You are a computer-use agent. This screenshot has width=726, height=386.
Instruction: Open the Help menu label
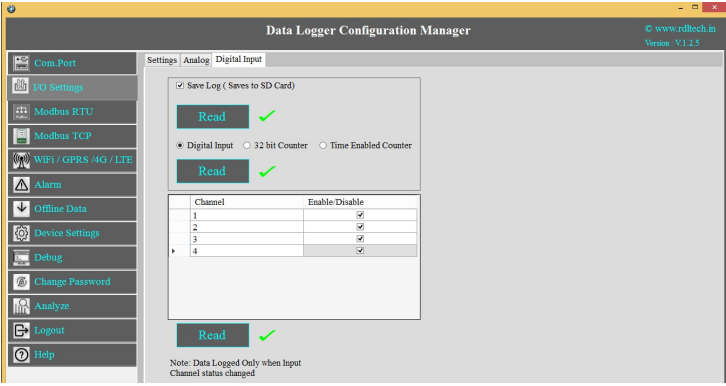[44, 355]
